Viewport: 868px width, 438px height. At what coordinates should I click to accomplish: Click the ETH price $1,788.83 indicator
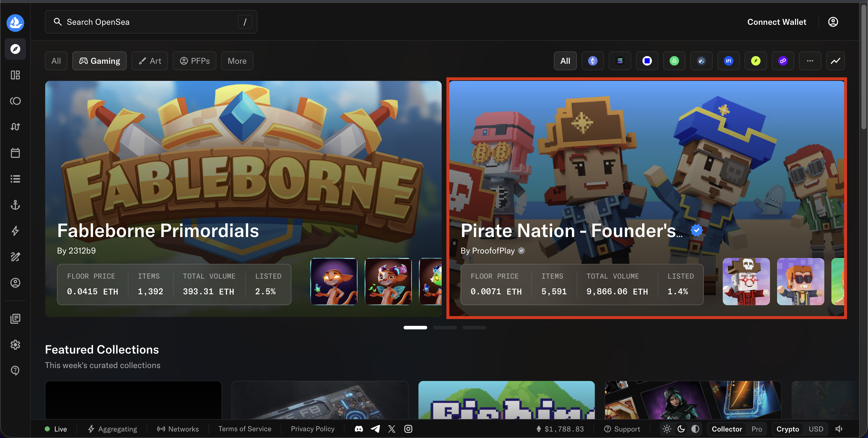[560, 429]
